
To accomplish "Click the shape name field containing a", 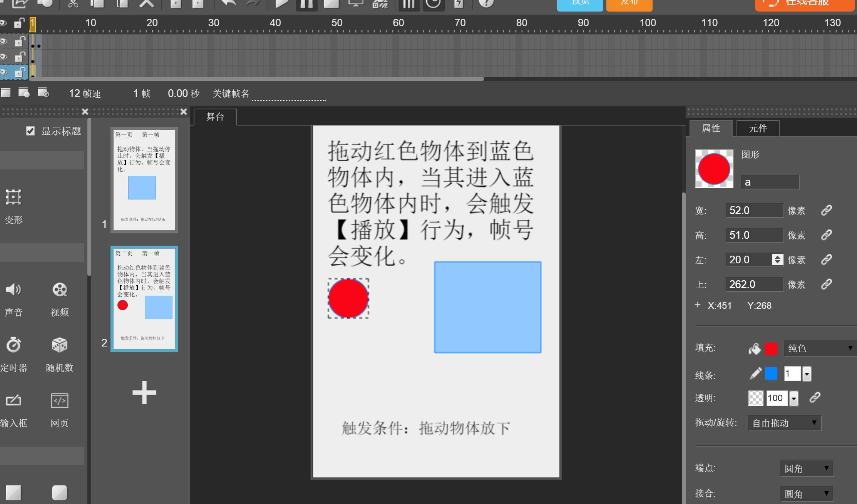I will 770,182.
